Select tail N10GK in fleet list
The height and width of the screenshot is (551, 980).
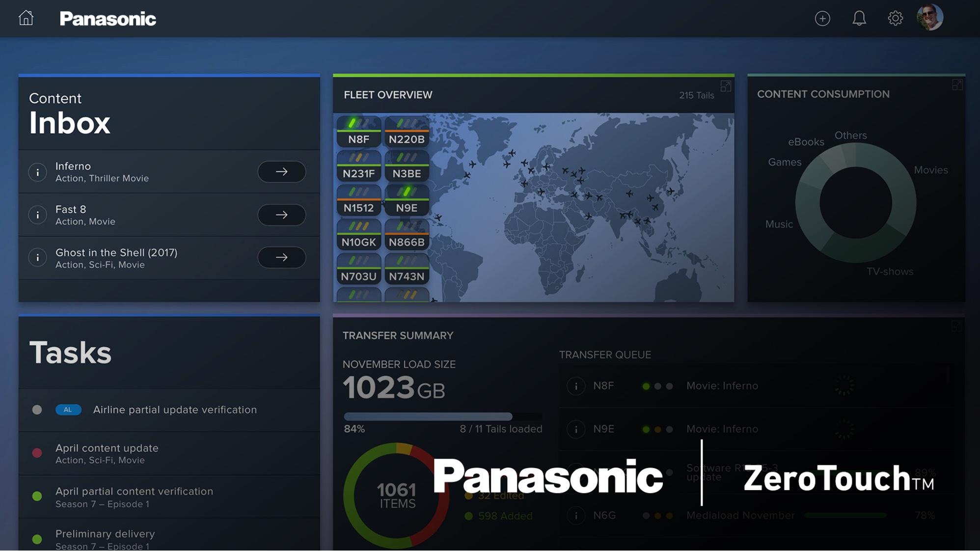click(358, 236)
